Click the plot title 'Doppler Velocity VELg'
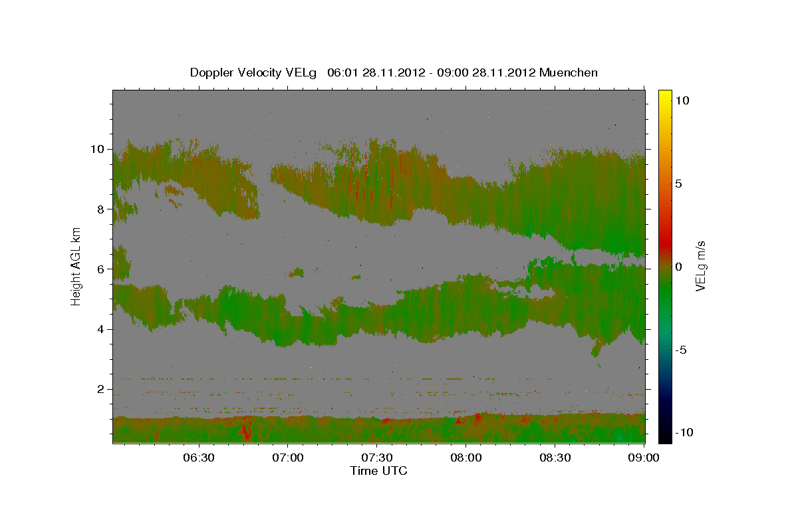The height and width of the screenshot is (532, 798). coord(255,72)
